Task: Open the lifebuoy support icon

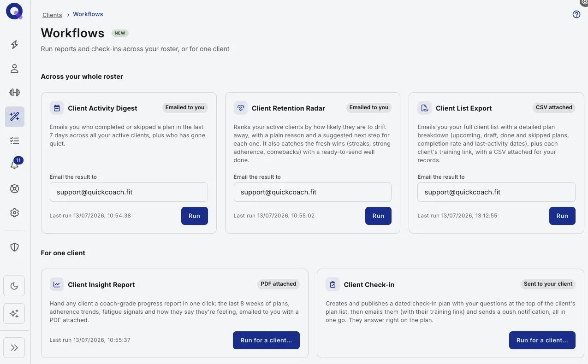Action: click(14, 188)
